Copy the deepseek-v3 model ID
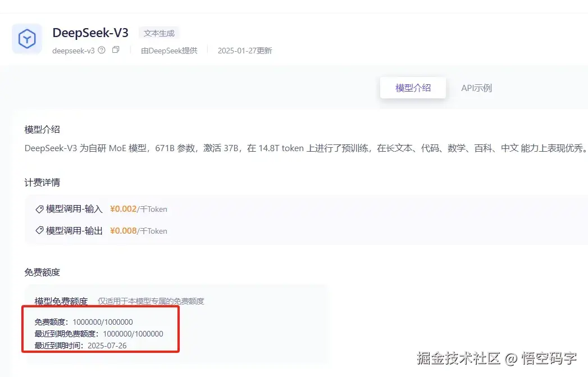The image size is (588, 377). [x=116, y=50]
